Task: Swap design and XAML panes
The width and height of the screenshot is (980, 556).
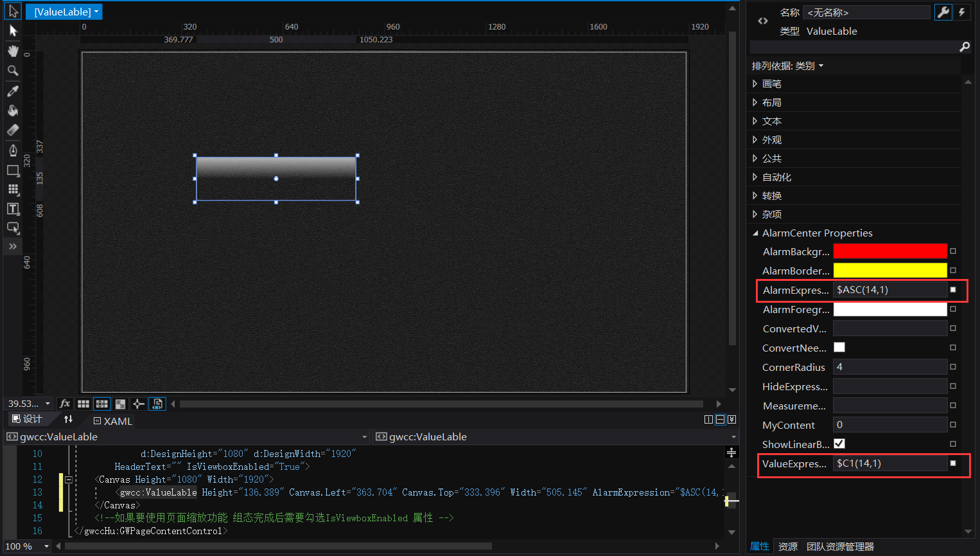Action: 68,419
